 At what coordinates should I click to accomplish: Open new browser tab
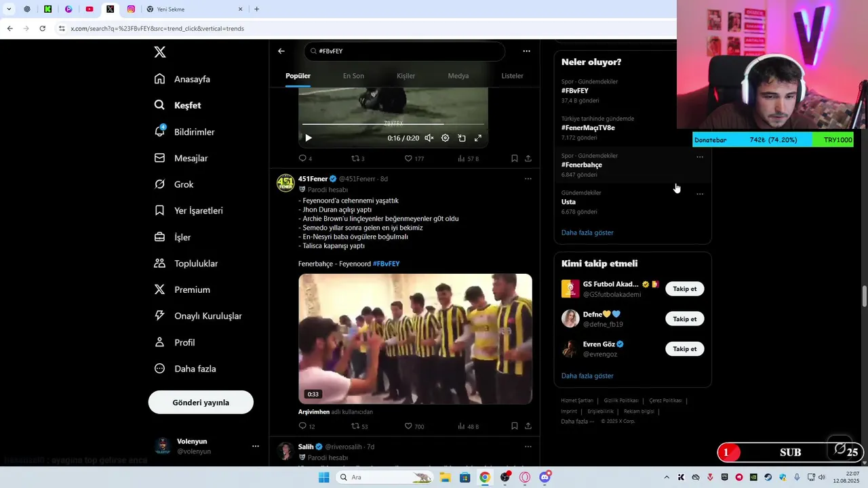tap(256, 9)
